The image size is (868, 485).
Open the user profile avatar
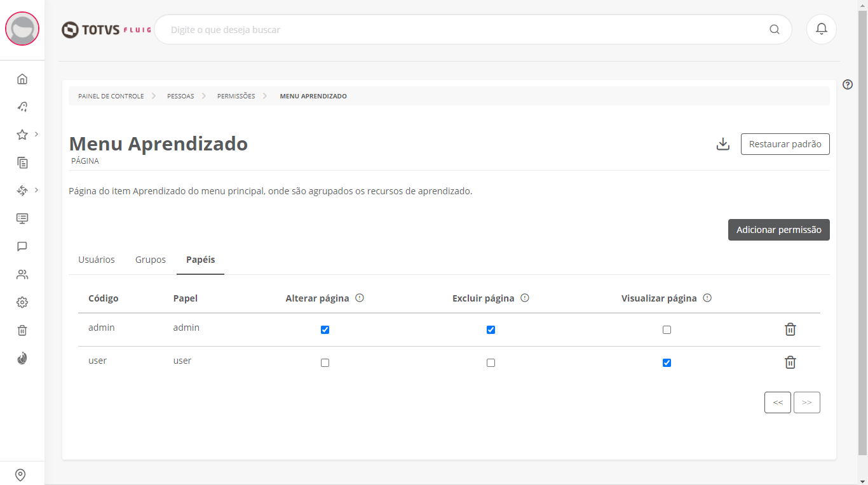point(22,29)
